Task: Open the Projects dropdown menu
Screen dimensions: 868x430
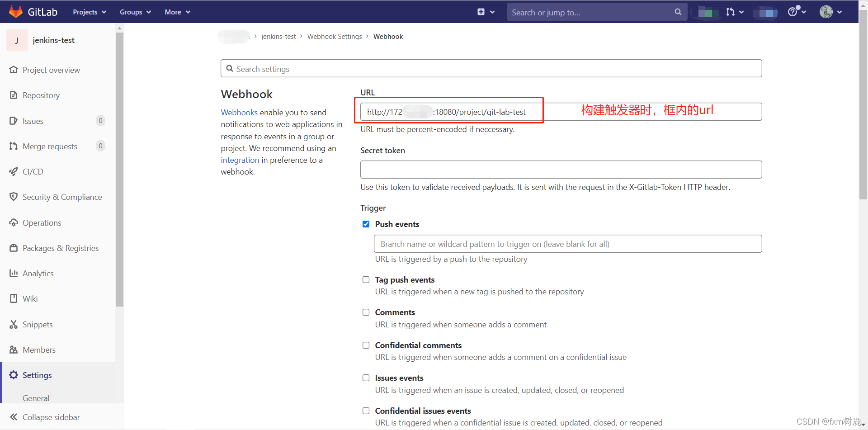Action: [90, 12]
